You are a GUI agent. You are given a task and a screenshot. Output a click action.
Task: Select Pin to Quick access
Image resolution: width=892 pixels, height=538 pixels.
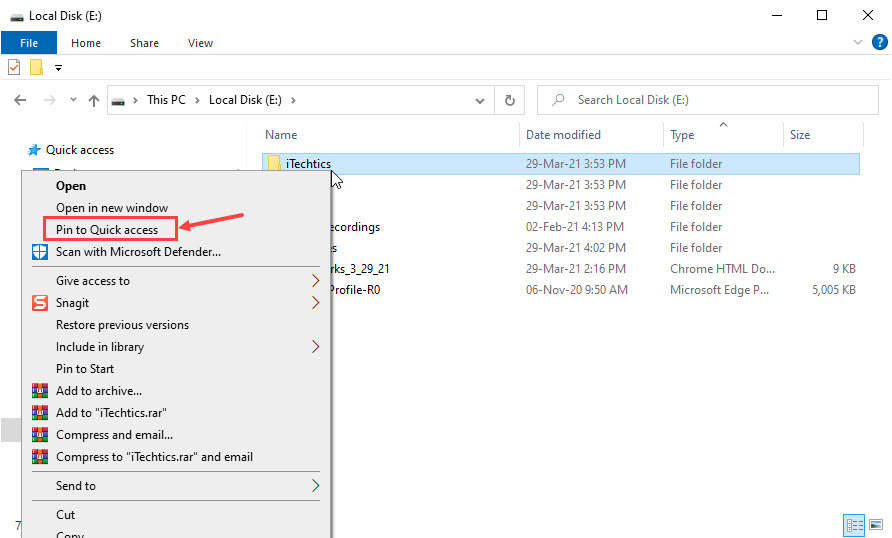(x=107, y=230)
